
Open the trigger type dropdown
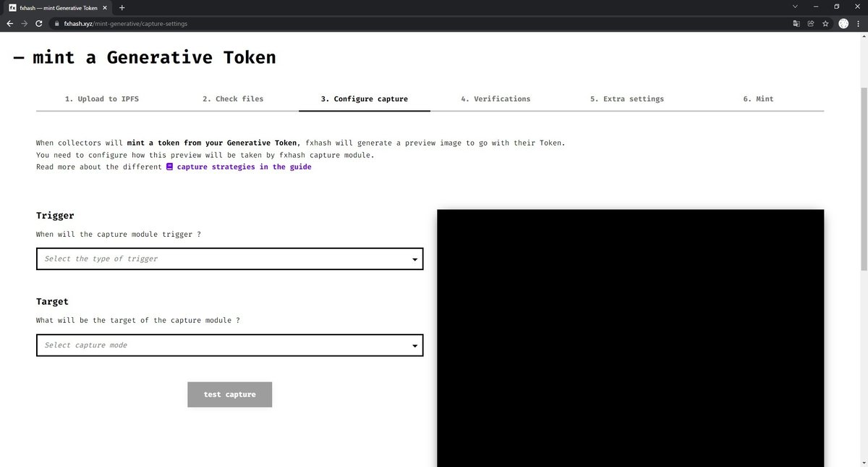(229, 258)
